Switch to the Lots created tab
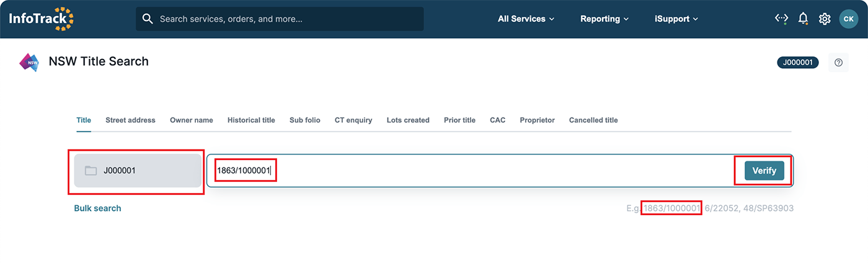 click(x=408, y=120)
